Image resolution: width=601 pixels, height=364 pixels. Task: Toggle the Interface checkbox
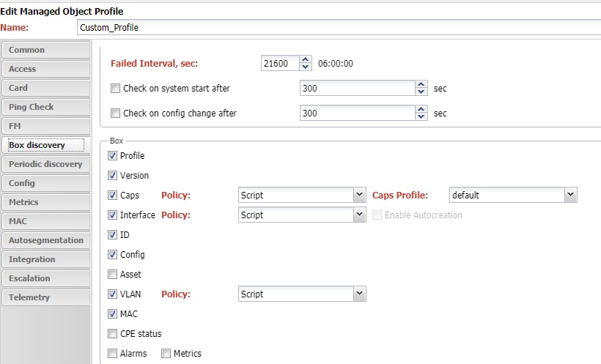[x=112, y=215]
